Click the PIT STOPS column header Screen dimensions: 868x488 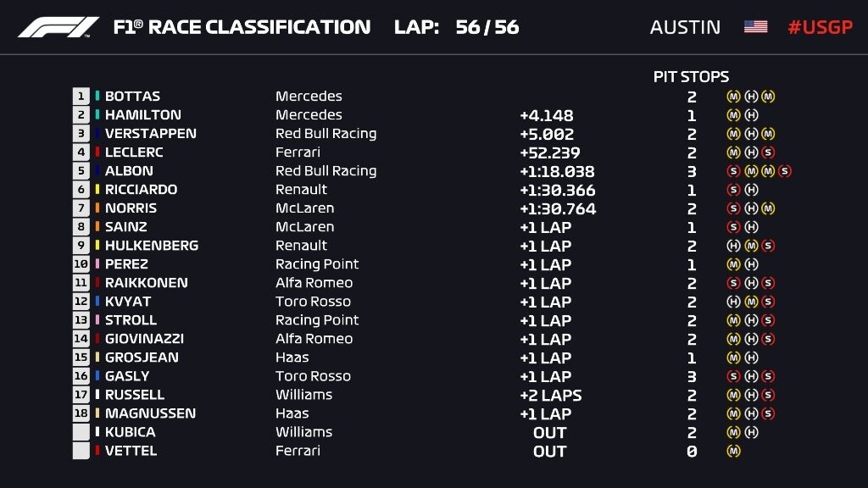(x=691, y=77)
